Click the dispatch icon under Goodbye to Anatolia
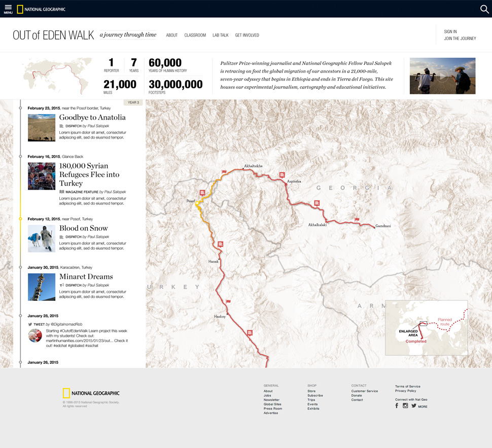Viewport: 492px width, 448px height. (x=61, y=126)
